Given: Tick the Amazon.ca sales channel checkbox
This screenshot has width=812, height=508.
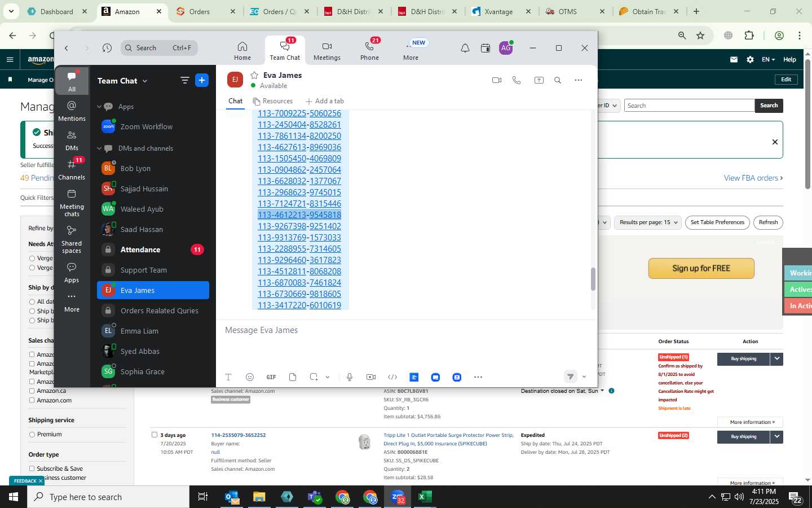Looking at the screenshot, I should pyautogui.click(x=32, y=391).
